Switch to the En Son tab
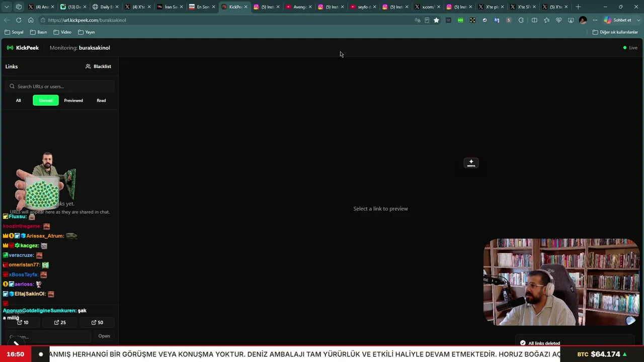 pos(202,7)
